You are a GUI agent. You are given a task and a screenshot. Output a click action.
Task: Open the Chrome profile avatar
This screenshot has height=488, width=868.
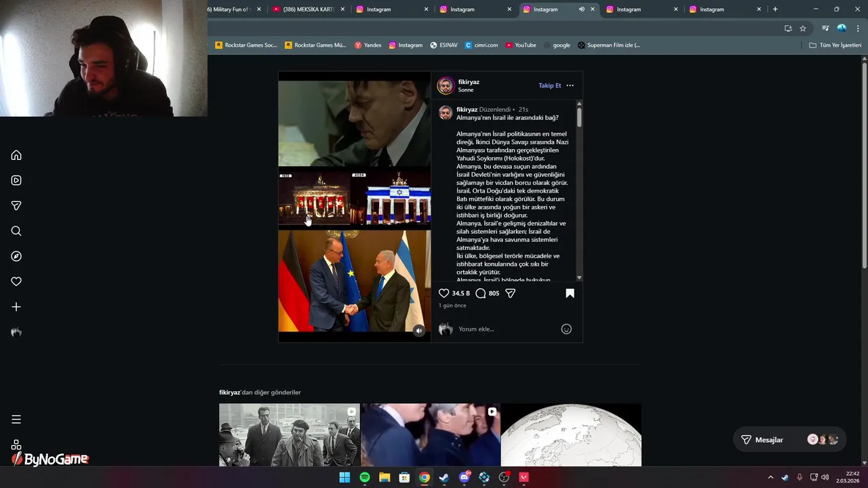click(842, 28)
